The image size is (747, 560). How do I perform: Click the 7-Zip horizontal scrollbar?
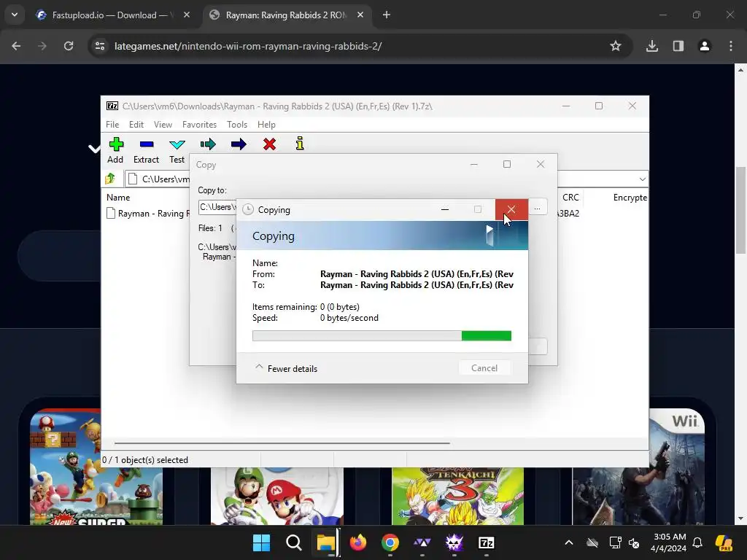pyautogui.click(x=282, y=443)
